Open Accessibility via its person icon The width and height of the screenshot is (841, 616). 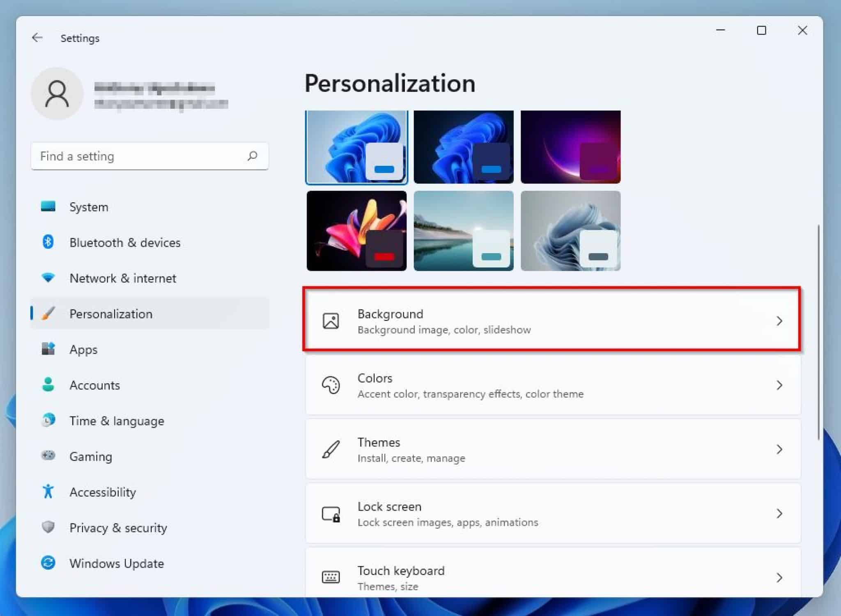coord(48,492)
